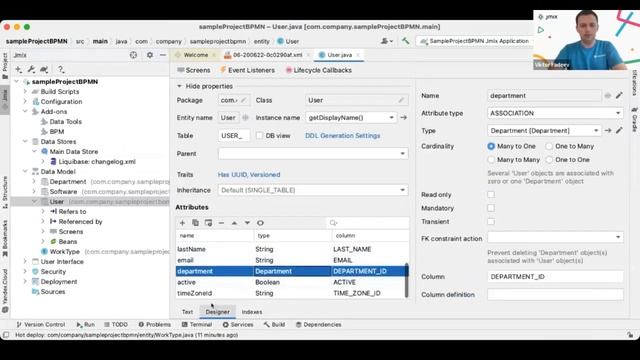The width and height of the screenshot is (640, 360).
Task: Click the eye icon in Attributes toolbar
Action: pyautogui.click(x=260, y=223)
